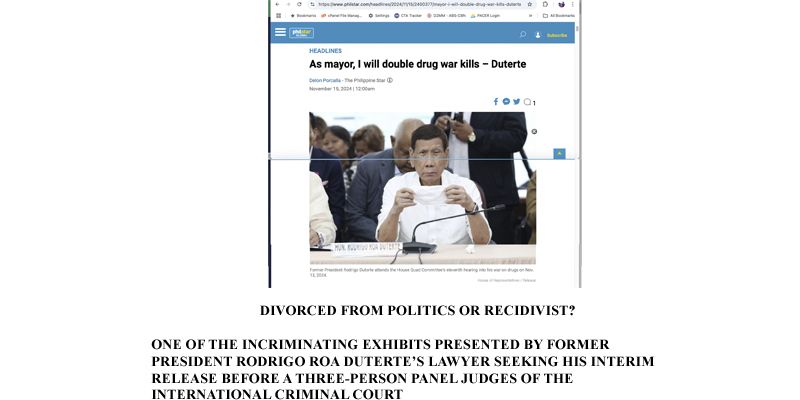This screenshot has height=400, width=800.
Task: Click the article headline about Duterte
Action: click(x=417, y=64)
